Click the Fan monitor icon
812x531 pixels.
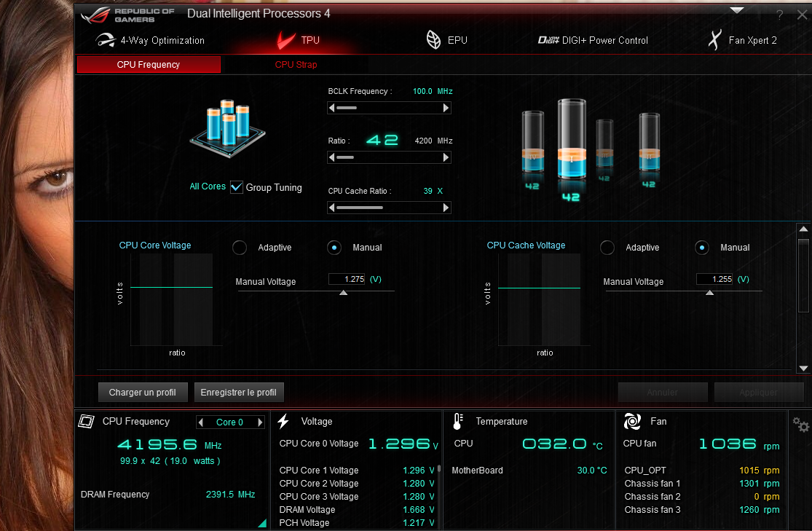pos(632,422)
